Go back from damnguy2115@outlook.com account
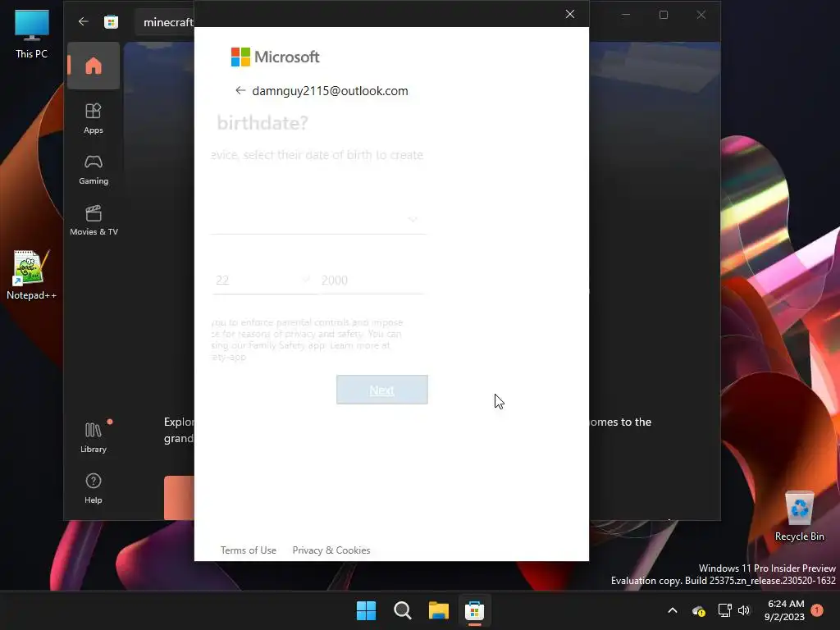 pos(240,90)
